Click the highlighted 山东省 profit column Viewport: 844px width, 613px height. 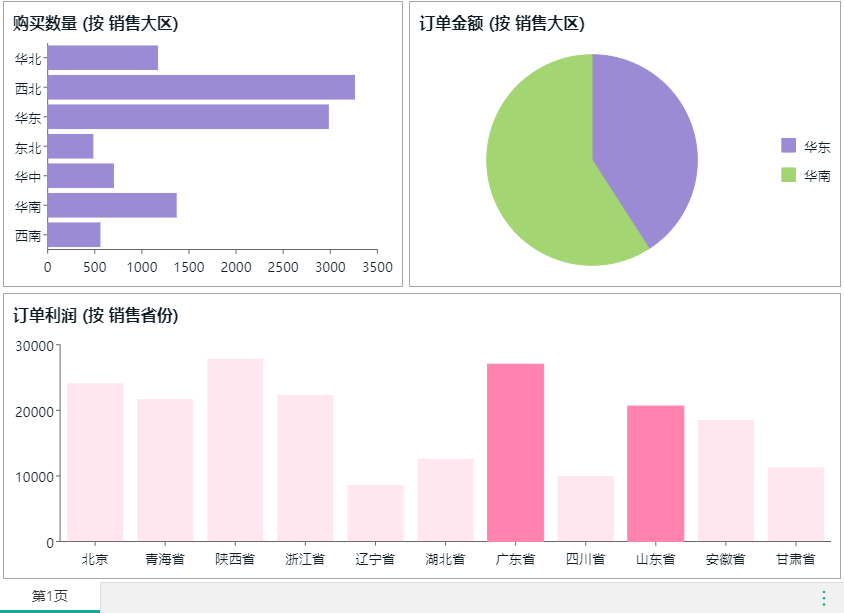[x=655, y=474]
